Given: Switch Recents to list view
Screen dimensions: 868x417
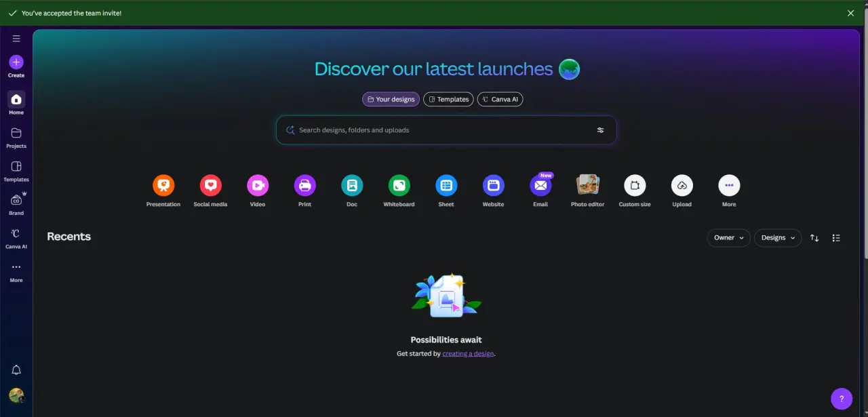Looking at the screenshot, I should pyautogui.click(x=836, y=238).
